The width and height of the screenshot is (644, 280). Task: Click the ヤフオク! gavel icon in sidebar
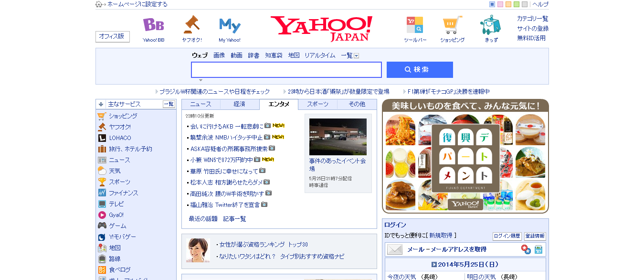[x=102, y=127]
